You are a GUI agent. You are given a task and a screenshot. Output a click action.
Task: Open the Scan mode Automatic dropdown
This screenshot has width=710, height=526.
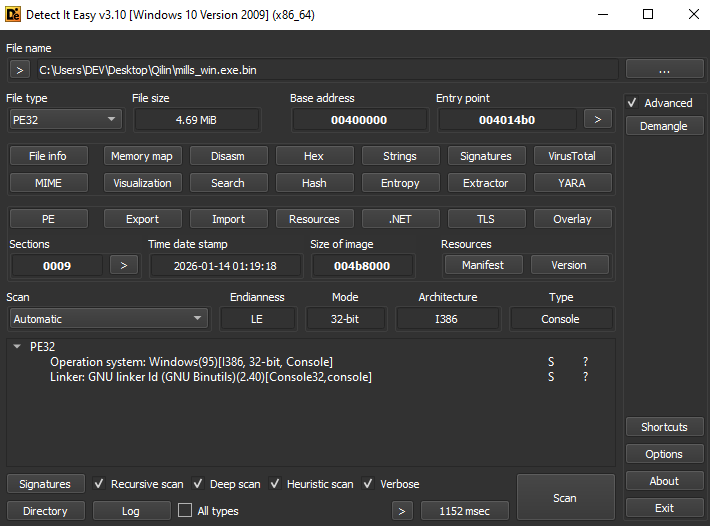pos(109,319)
